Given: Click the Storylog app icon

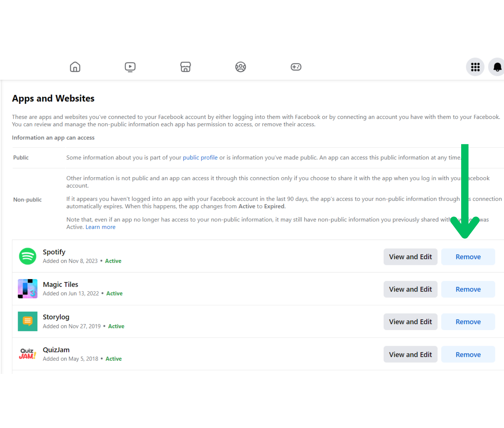Looking at the screenshot, I should 28,321.
